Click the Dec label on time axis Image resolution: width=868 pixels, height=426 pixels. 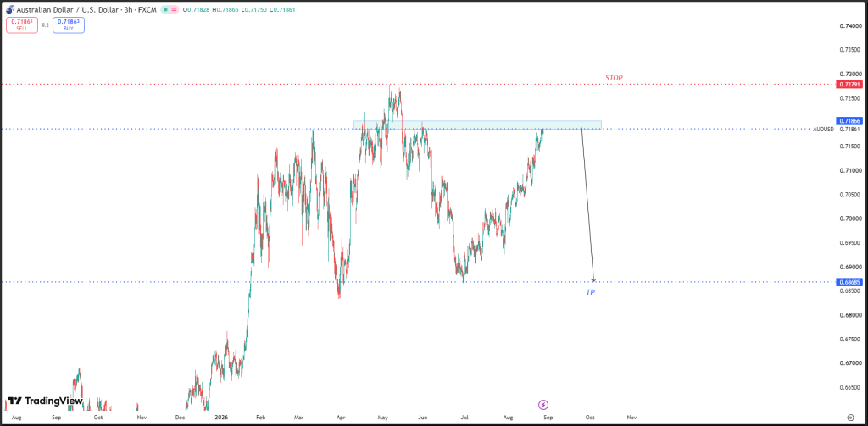click(x=180, y=418)
